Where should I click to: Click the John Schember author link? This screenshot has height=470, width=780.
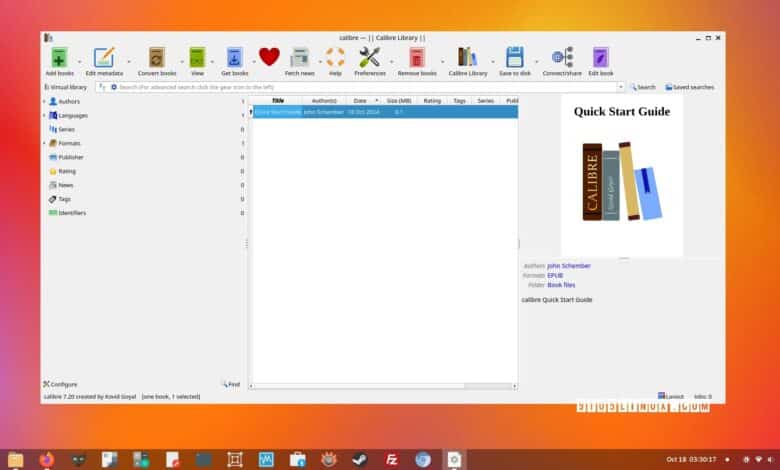569,266
